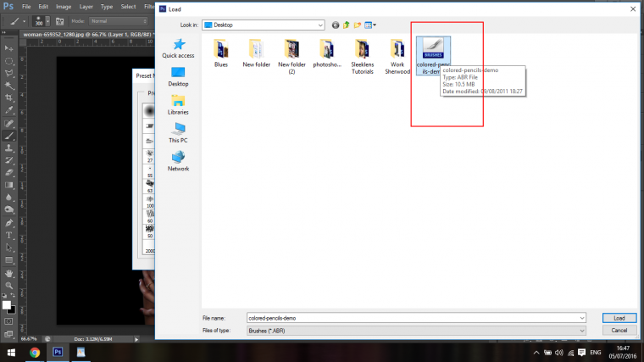This screenshot has height=362, width=644.
Task: Expand the Look in Desktop dropdown
Action: (x=320, y=25)
